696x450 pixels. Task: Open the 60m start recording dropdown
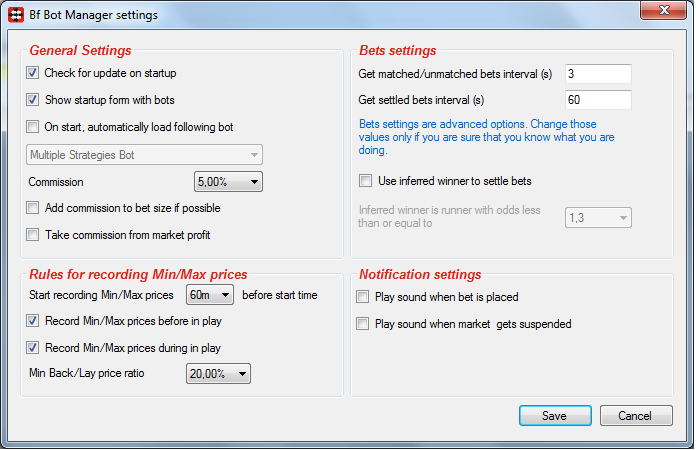210,295
